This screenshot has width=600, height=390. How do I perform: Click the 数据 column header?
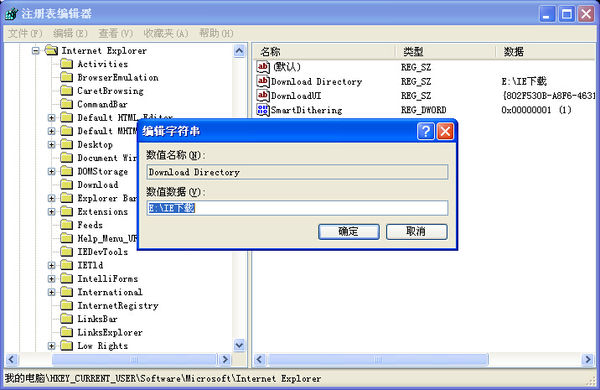[546, 52]
